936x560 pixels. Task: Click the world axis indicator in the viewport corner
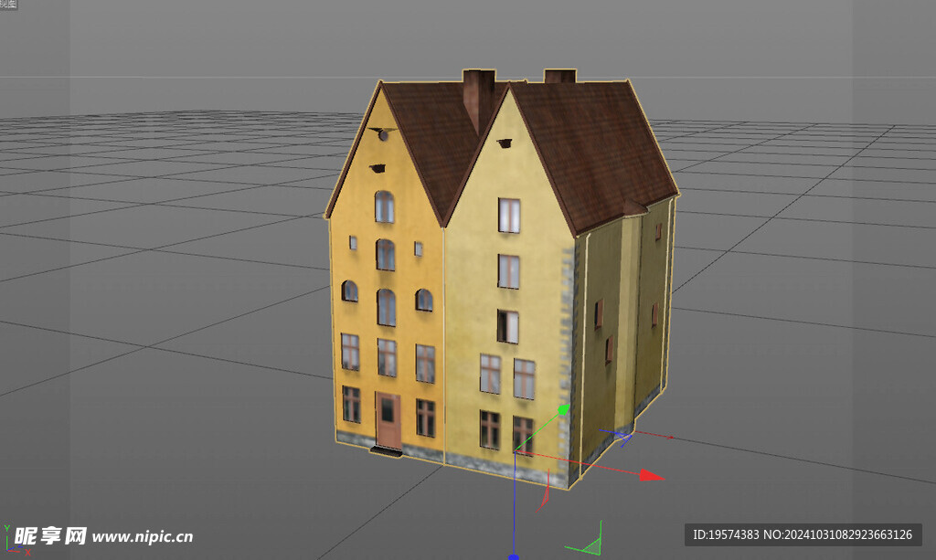16,542
